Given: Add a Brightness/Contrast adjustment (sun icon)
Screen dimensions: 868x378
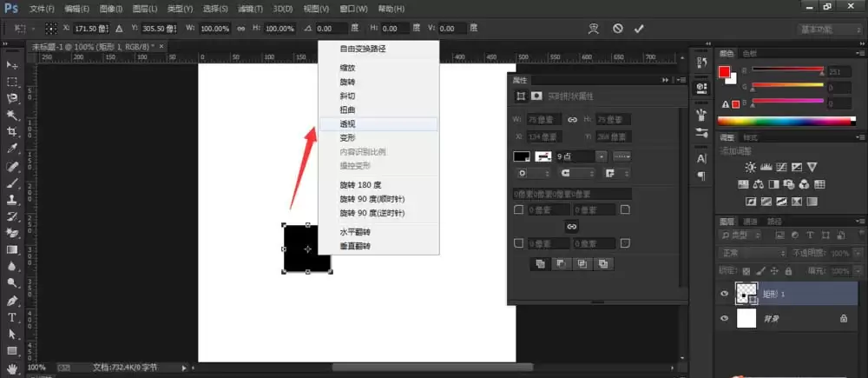Looking at the screenshot, I should pyautogui.click(x=750, y=167).
